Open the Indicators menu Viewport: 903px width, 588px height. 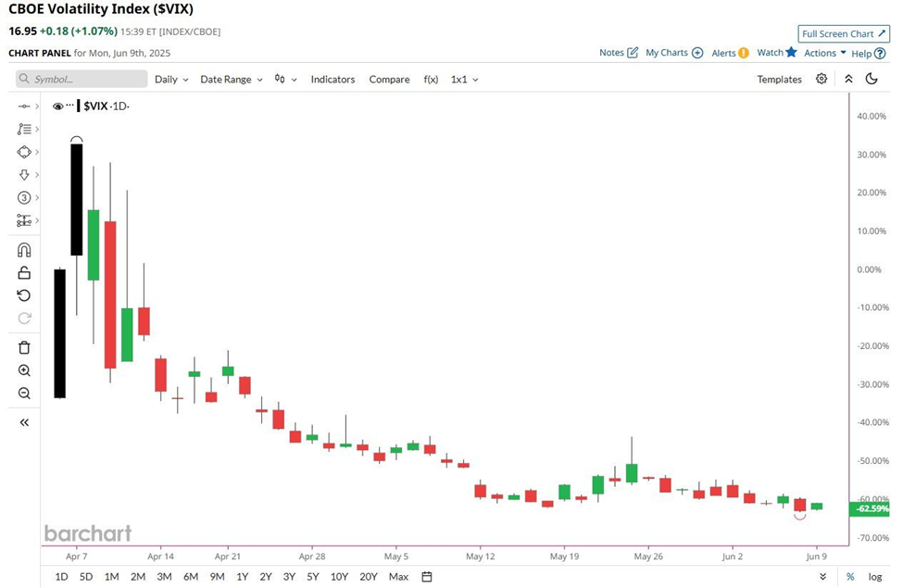pyautogui.click(x=332, y=80)
